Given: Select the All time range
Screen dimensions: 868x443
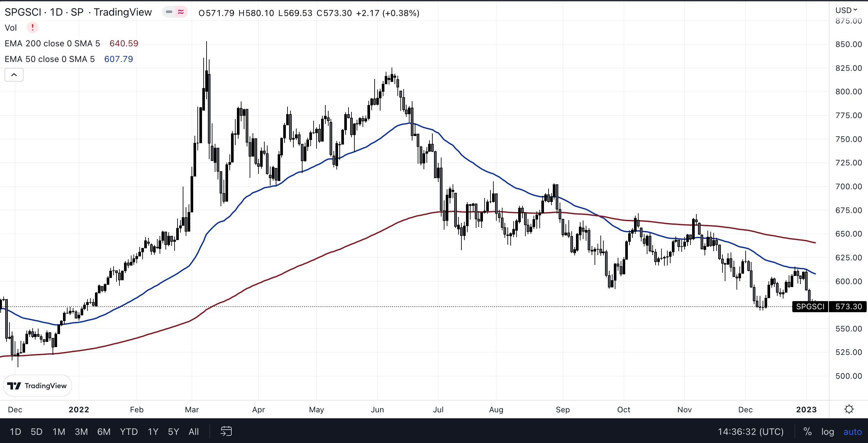Looking at the screenshot, I should pyautogui.click(x=194, y=432).
